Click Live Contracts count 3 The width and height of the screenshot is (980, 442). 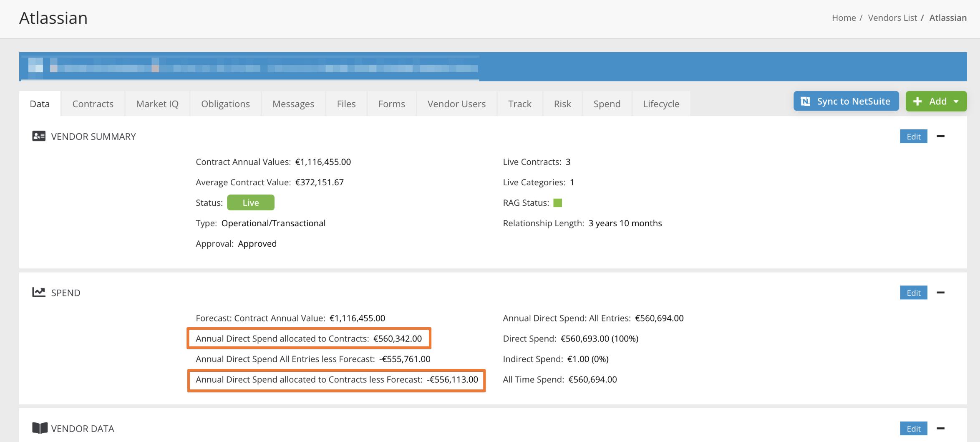click(568, 162)
